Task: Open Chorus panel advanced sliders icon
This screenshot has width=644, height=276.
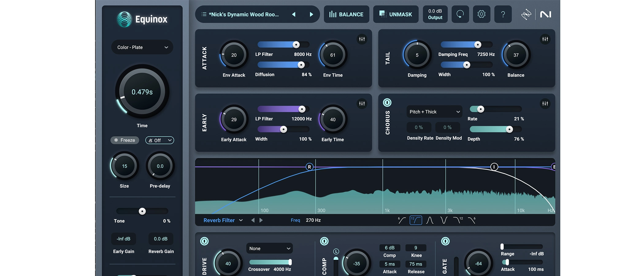Action: coord(545,104)
